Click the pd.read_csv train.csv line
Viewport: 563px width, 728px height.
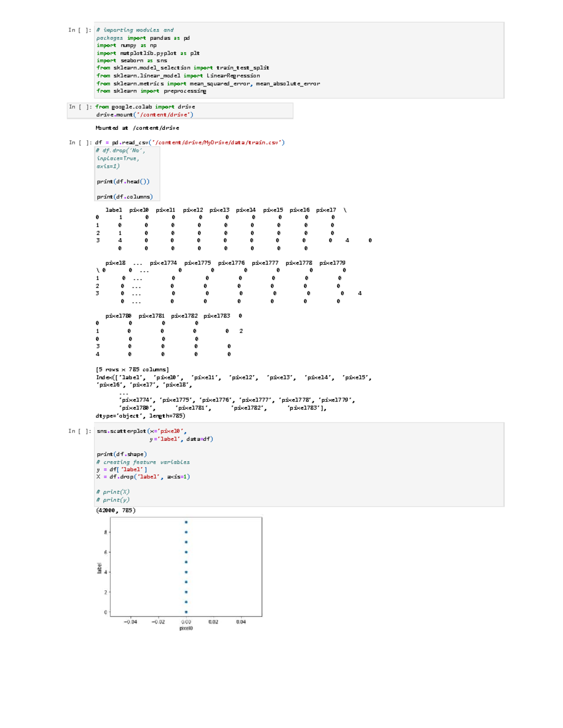pos(190,143)
